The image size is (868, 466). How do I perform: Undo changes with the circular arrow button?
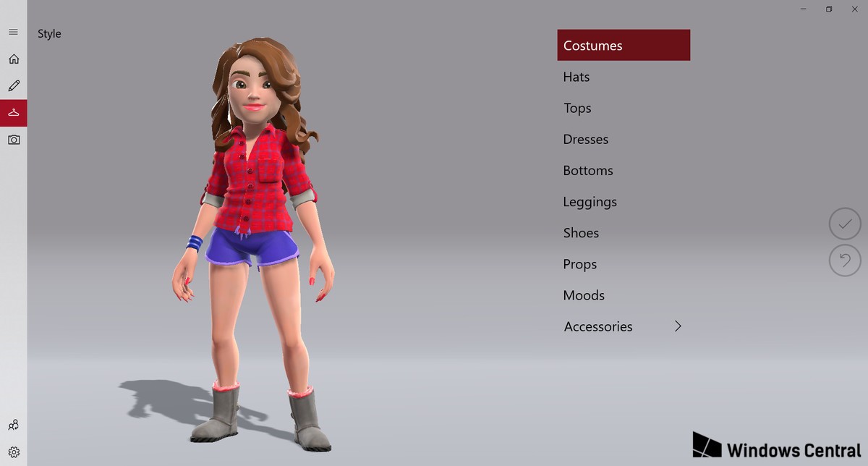pos(844,260)
